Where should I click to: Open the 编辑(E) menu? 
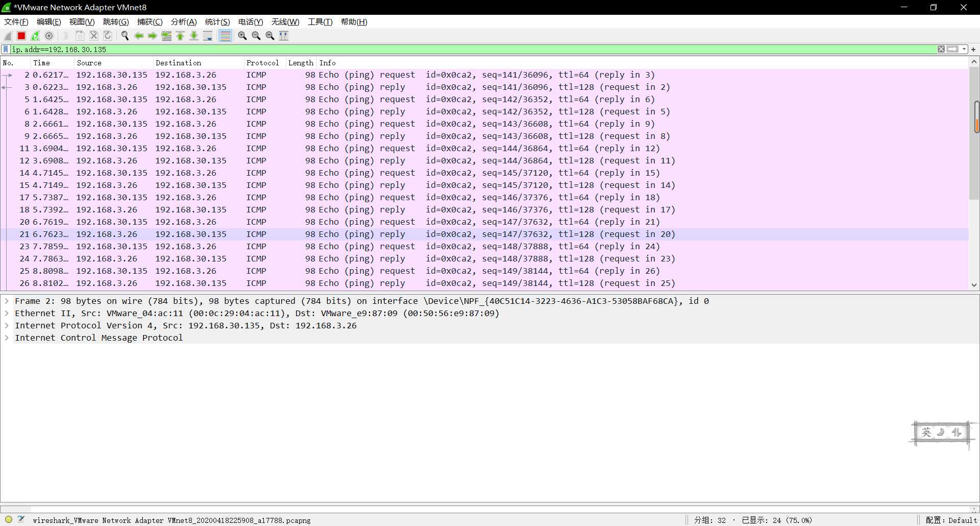click(49, 22)
